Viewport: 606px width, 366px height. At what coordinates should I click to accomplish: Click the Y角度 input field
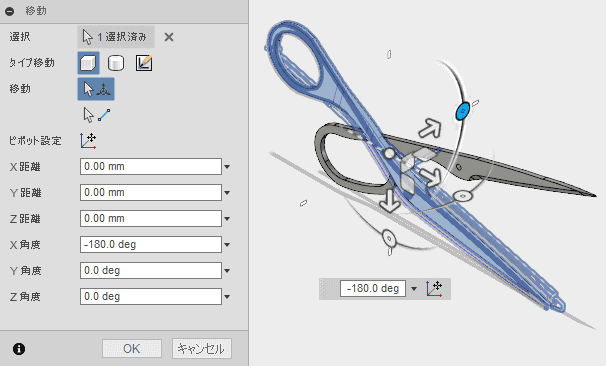tap(151, 270)
